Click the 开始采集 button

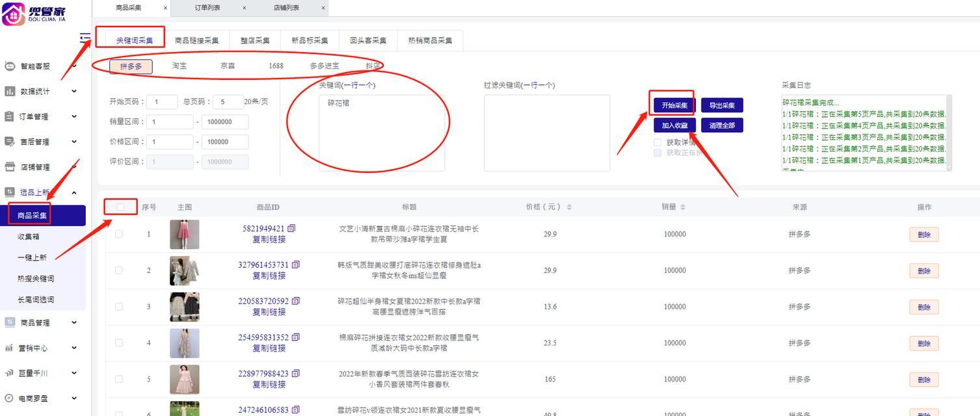[x=674, y=105]
